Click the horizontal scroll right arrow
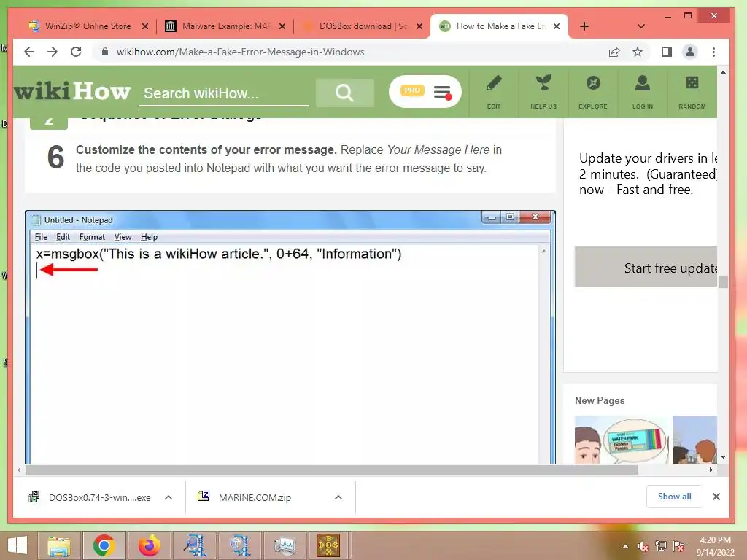 (711, 470)
